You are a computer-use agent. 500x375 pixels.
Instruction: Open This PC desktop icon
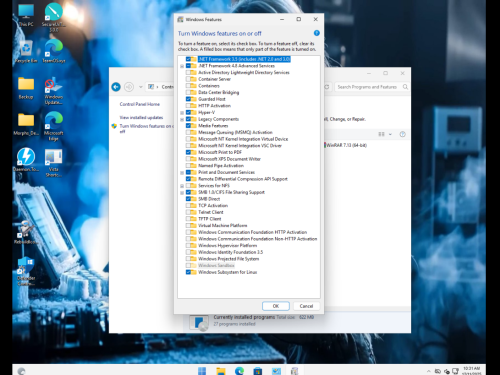[26, 15]
